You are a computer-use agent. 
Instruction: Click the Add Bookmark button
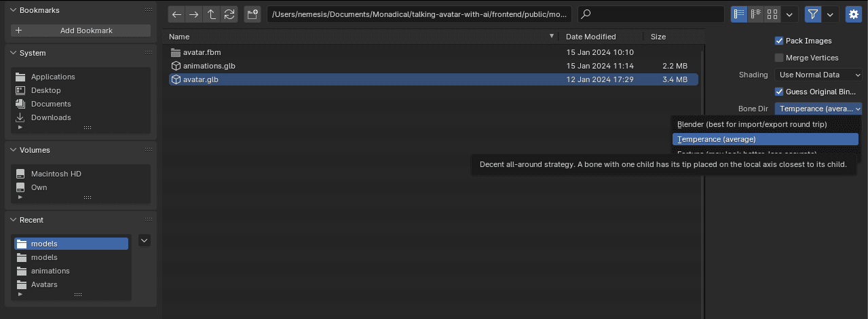pos(81,31)
